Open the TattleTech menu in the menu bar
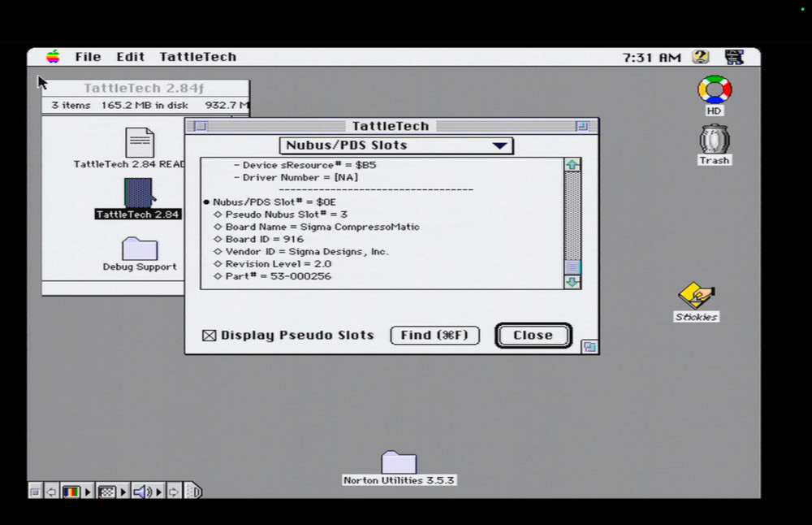Screen dimensions: 812x525 pos(197,57)
